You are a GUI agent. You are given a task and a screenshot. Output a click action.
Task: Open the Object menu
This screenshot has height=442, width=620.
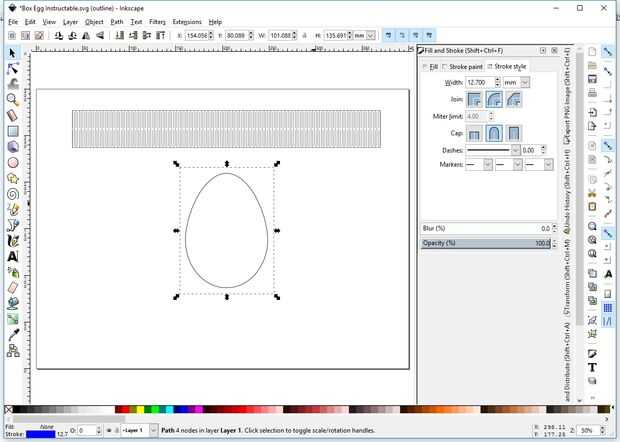point(94,22)
